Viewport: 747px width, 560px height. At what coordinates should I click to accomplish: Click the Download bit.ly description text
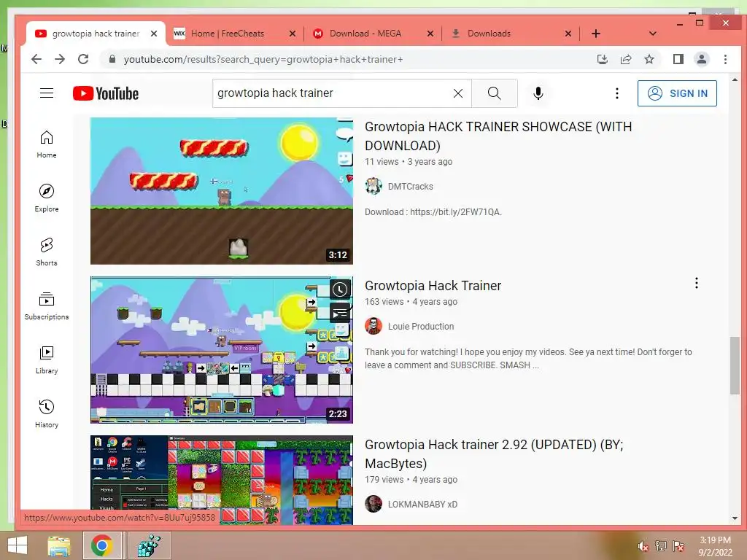point(433,212)
